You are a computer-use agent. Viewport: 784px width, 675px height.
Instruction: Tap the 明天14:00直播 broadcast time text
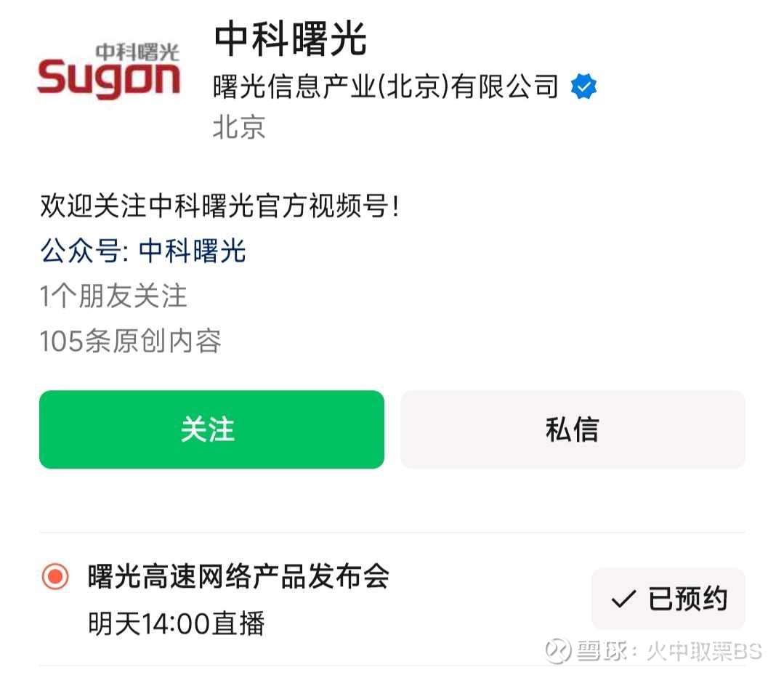coord(177,623)
